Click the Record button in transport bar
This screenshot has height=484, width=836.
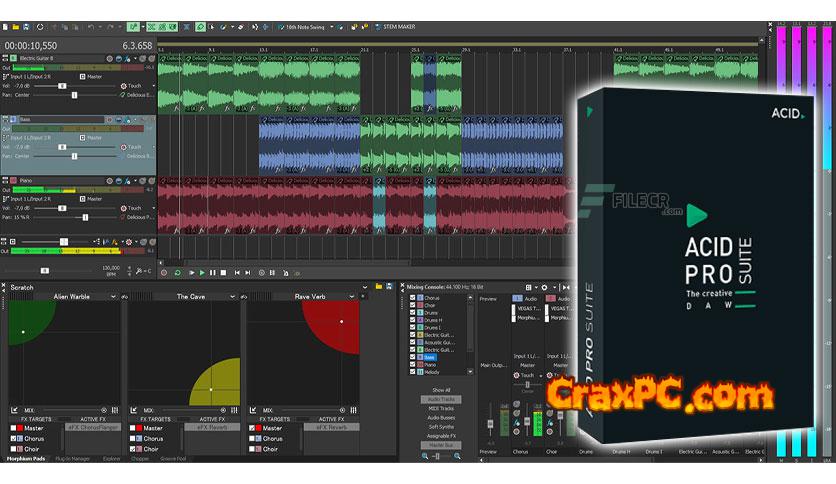165,272
